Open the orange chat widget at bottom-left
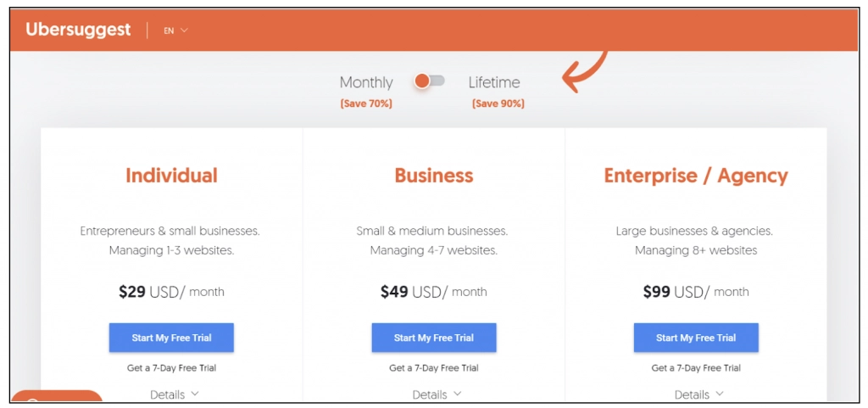 pos(56,398)
